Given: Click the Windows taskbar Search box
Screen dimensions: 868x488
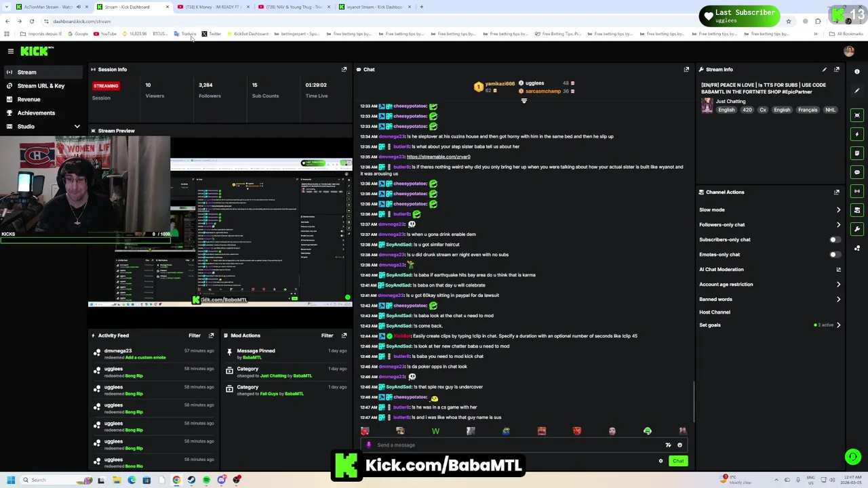Looking at the screenshot, I should [56, 480].
